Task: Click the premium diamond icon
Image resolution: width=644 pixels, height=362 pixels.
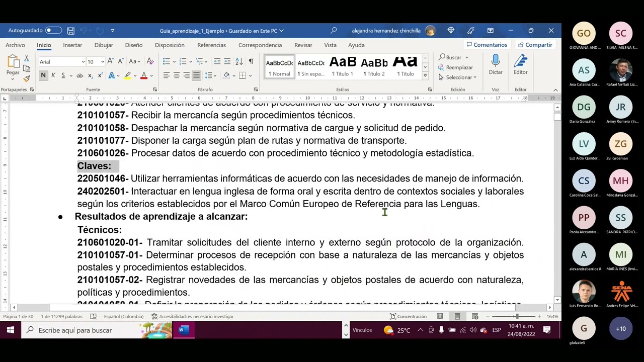Action: coord(451,31)
